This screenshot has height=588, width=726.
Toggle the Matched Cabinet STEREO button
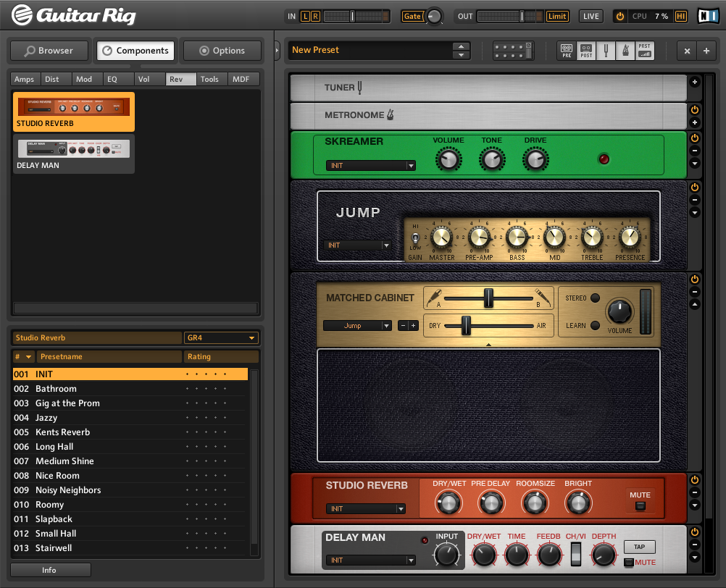(x=595, y=298)
